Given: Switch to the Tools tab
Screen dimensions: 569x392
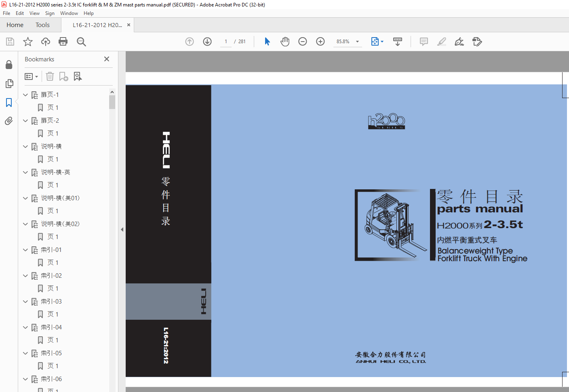Looking at the screenshot, I should (x=42, y=25).
